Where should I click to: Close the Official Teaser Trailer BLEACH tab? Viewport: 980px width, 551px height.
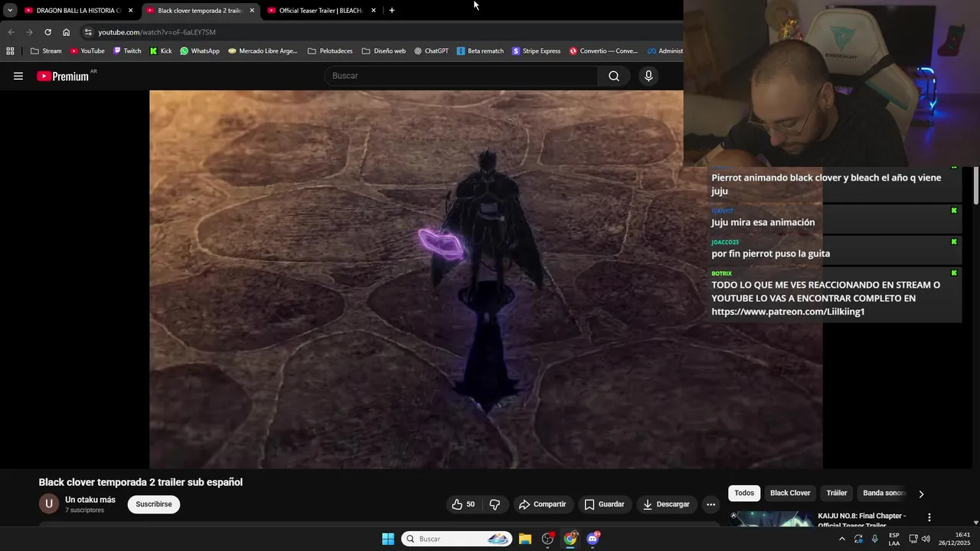(x=373, y=11)
